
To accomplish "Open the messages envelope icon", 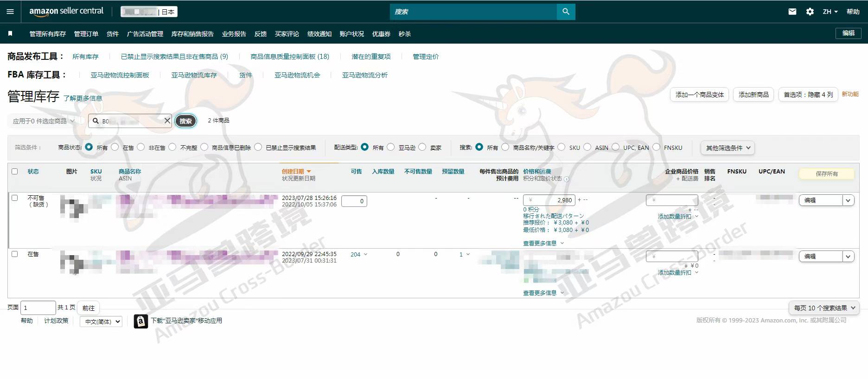I will pos(792,12).
